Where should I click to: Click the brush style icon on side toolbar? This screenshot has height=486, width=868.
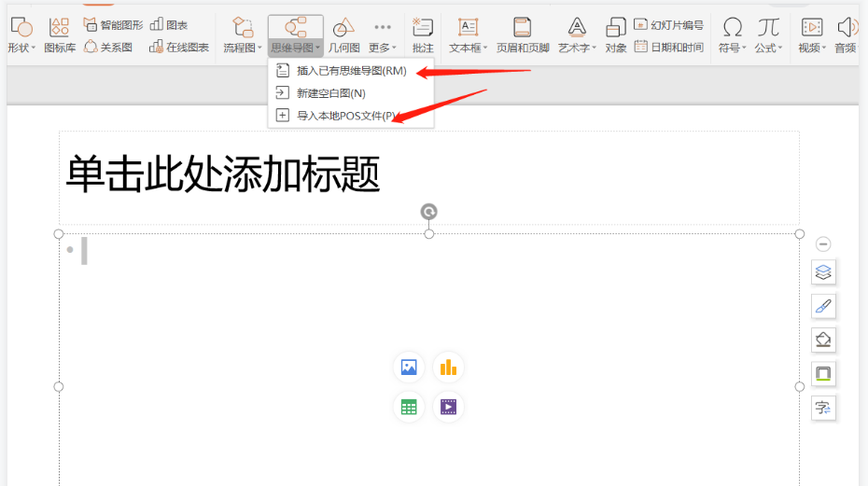(823, 306)
